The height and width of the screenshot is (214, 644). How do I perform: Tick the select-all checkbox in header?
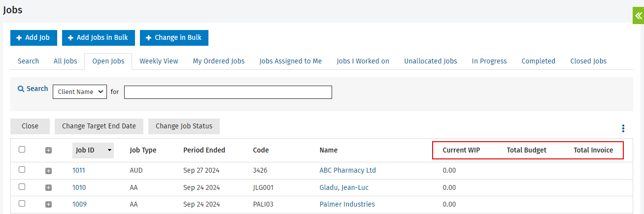(x=22, y=150)
